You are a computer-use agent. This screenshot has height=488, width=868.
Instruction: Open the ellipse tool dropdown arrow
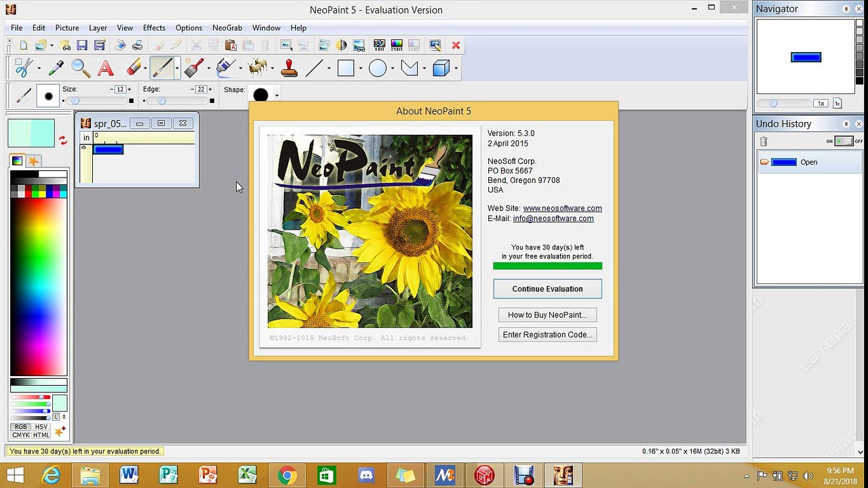point(392,68)
